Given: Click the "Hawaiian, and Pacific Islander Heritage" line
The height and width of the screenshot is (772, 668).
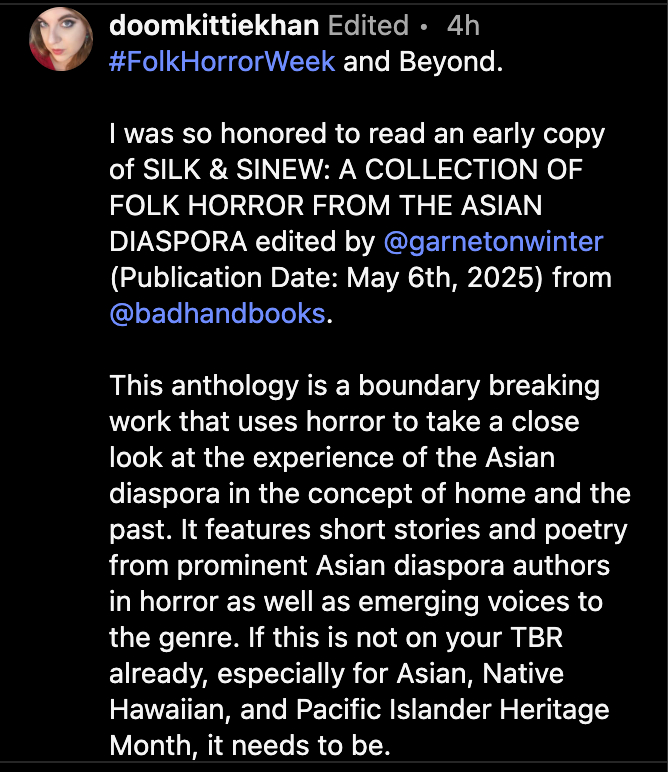Looking at the screenshot, I should [358, 709].
